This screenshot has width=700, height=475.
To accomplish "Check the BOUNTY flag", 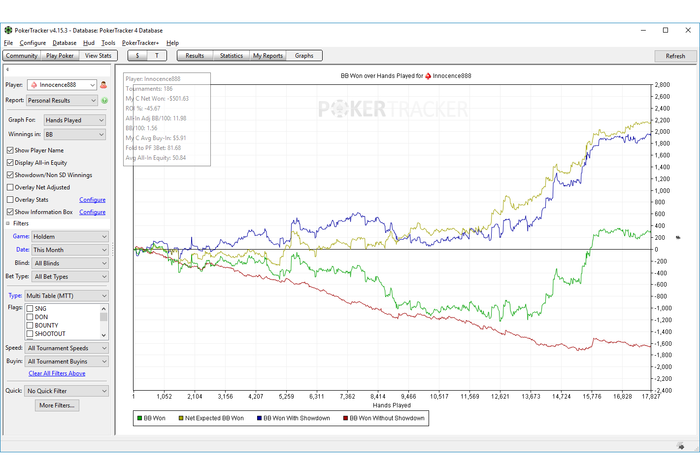I will point(30,325).
